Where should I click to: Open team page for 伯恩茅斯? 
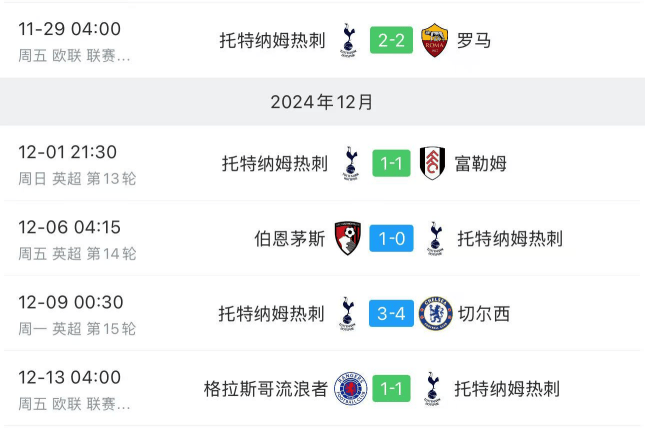(290, 239)
